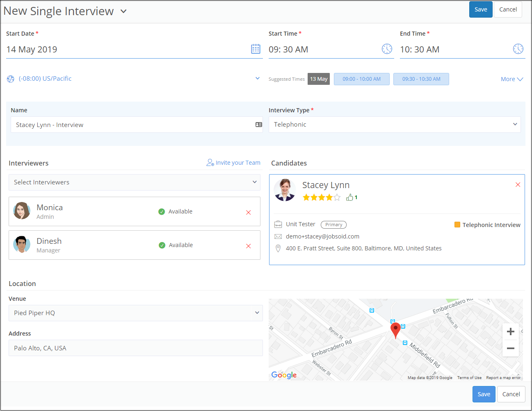This screenshot has height=411, width=532.
Task: Expand the New Single Interview title menu
Action: pos(123,11)
